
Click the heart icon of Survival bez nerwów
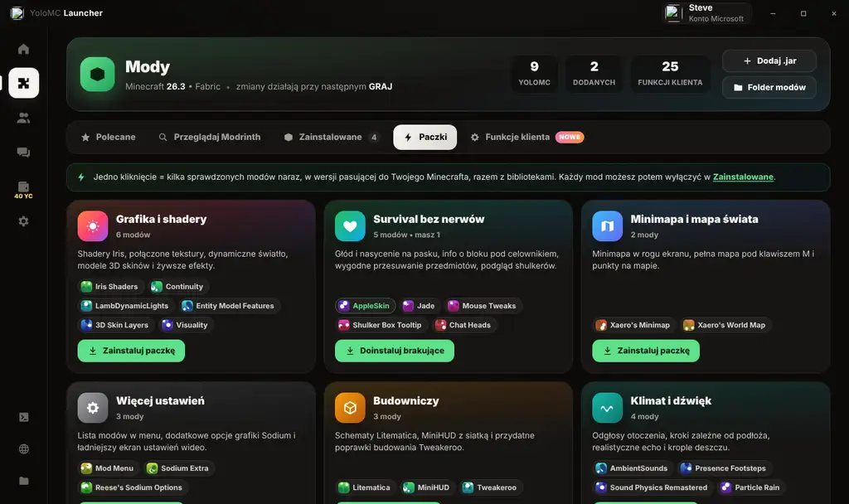(x=350, y=225)
